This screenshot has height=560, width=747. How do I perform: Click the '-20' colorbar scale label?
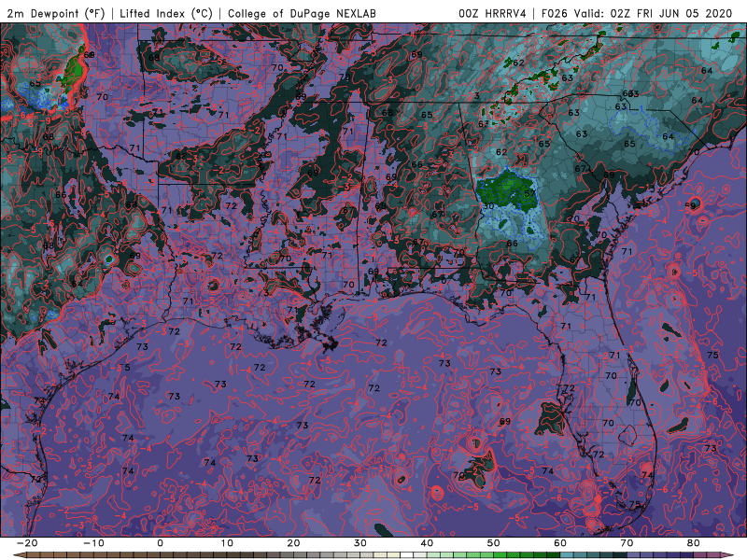(x=27, y=543)
